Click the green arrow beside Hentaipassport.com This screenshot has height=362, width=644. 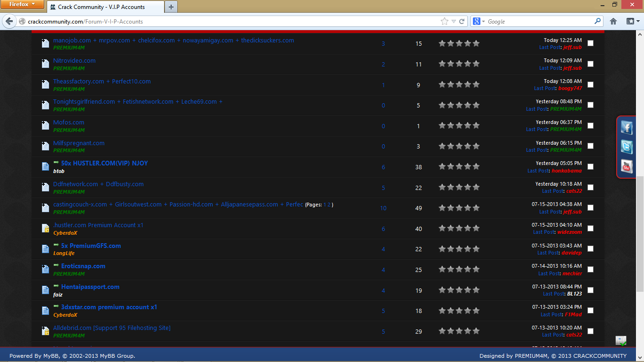coord(56,286)
